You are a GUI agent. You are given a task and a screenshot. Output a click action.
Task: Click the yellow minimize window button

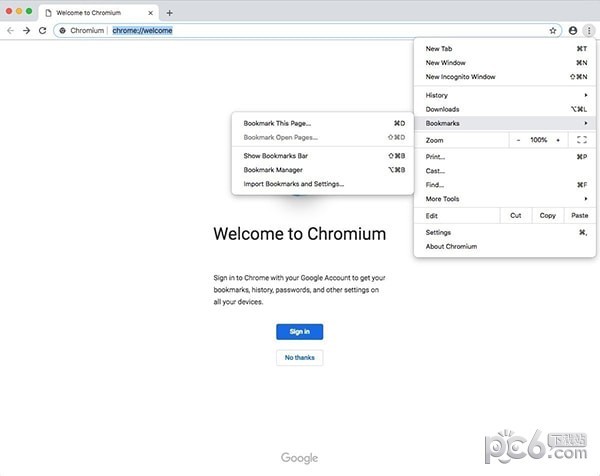[19, 11]
